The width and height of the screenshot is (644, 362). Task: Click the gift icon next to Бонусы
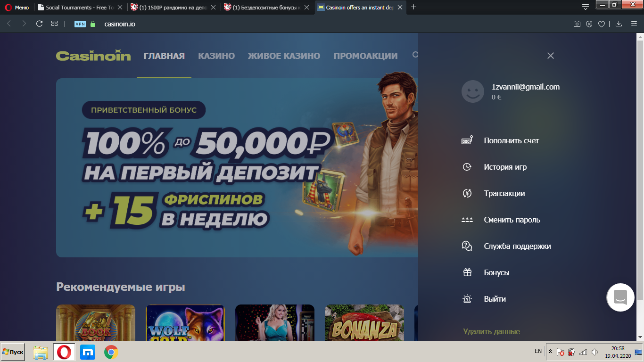467,272
